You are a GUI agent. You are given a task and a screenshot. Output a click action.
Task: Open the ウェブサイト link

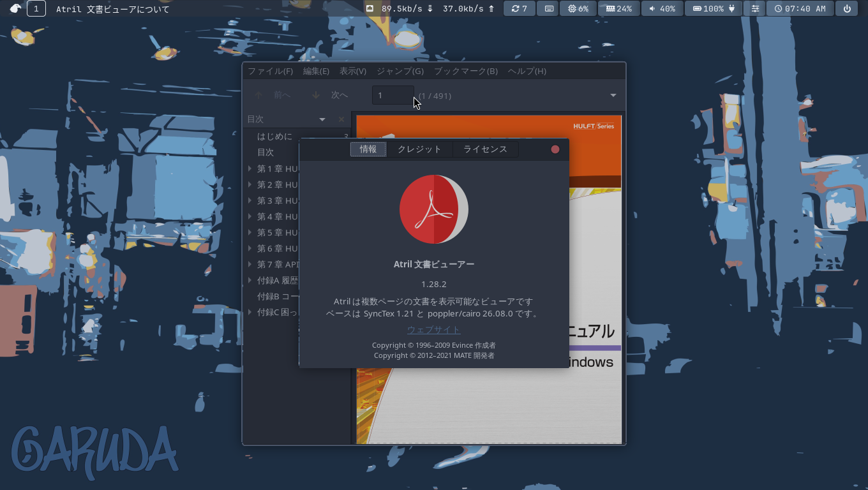pyautogui.click(x=434, y=329)
